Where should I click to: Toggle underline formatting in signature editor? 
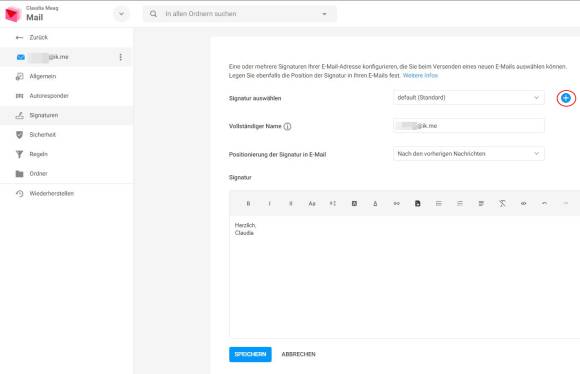coord(291,203)
